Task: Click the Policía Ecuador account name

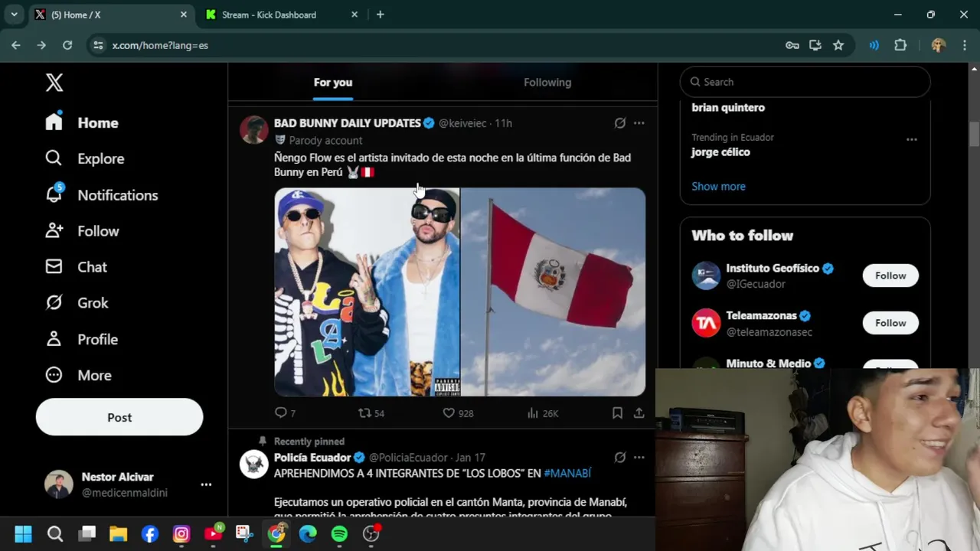Action: pyautogui.click(x=312, y=458)
